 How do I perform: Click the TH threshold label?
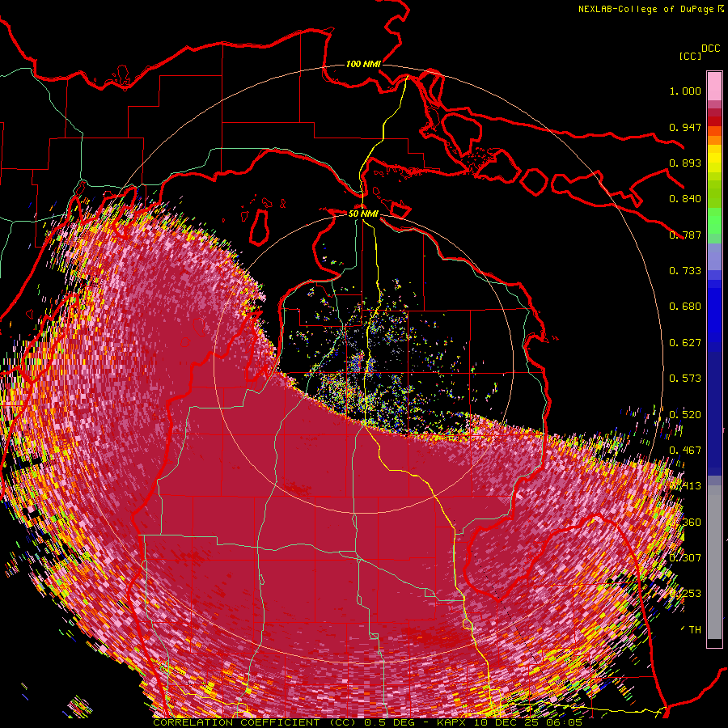coord(695,630)
